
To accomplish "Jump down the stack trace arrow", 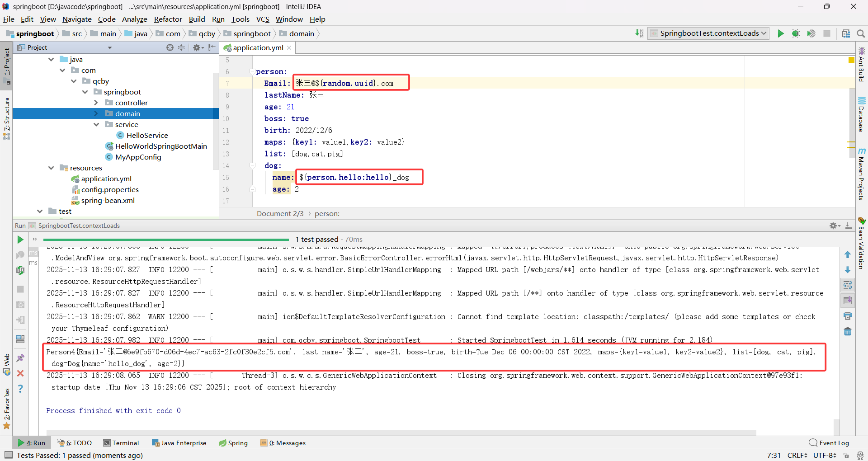I will click(848, 270).
